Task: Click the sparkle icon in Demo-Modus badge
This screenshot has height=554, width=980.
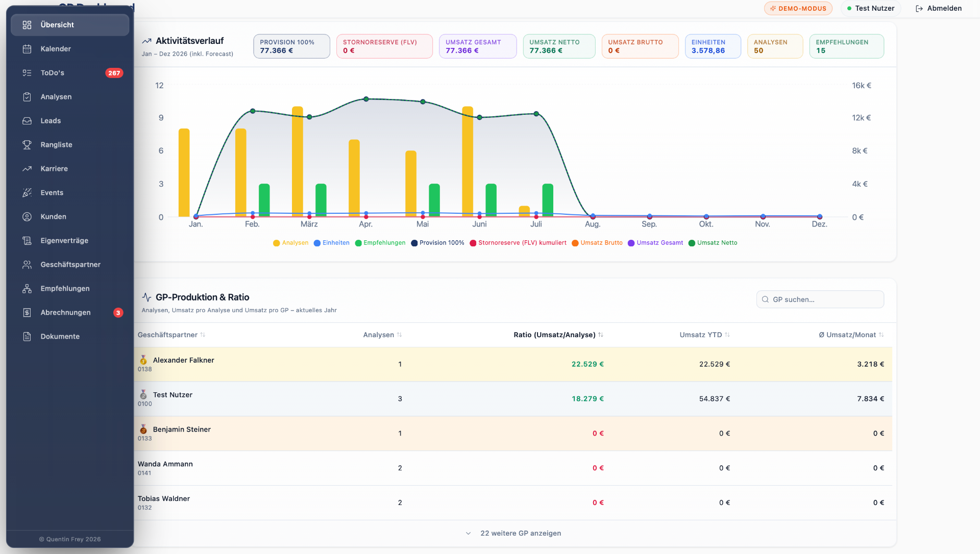Action: 773,9
